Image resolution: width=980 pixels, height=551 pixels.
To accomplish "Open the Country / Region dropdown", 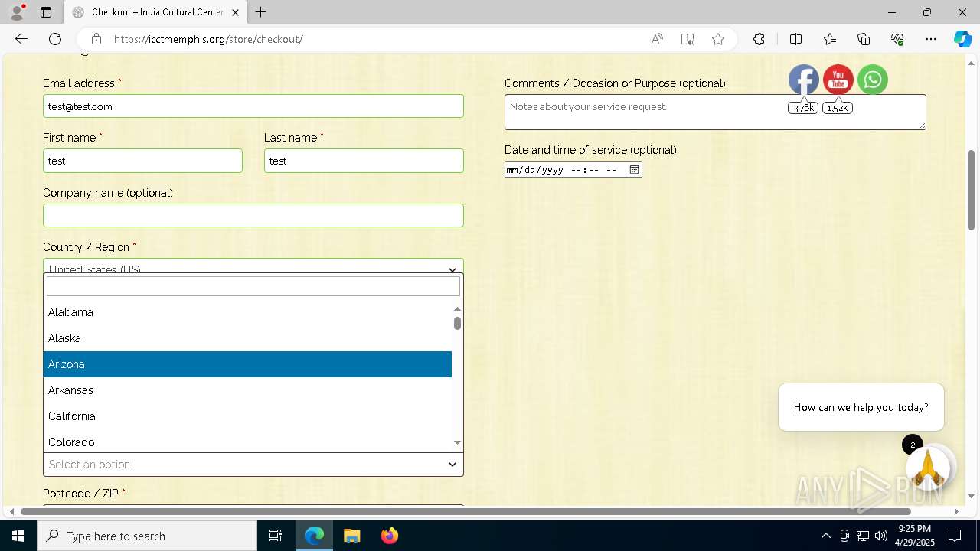I will 253,266.
